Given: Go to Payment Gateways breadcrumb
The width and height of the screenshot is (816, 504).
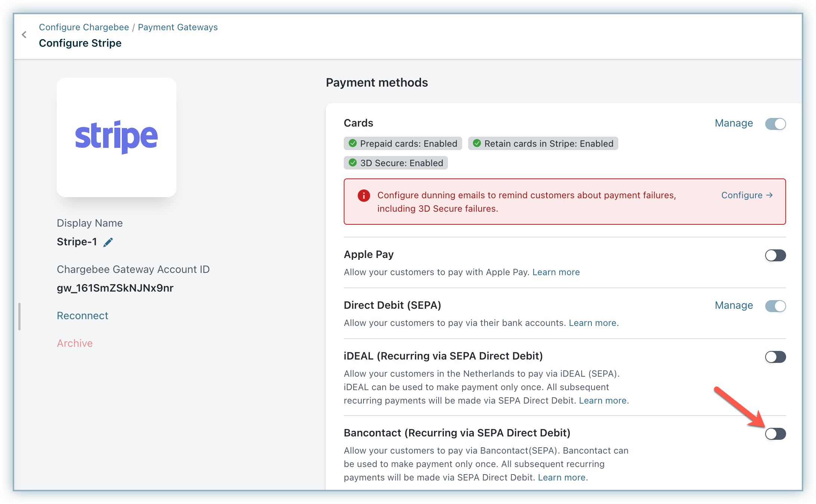Looking at the screenshot, I should click(177, 27).
